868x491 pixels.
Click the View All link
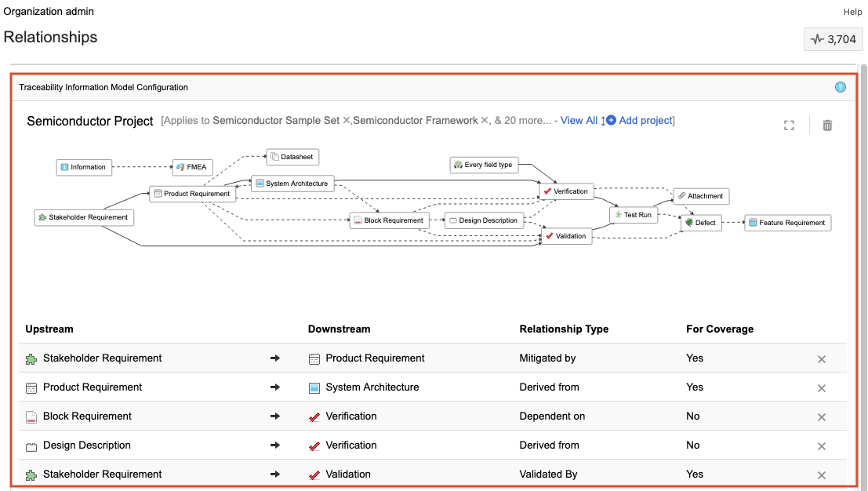(579, 120)
